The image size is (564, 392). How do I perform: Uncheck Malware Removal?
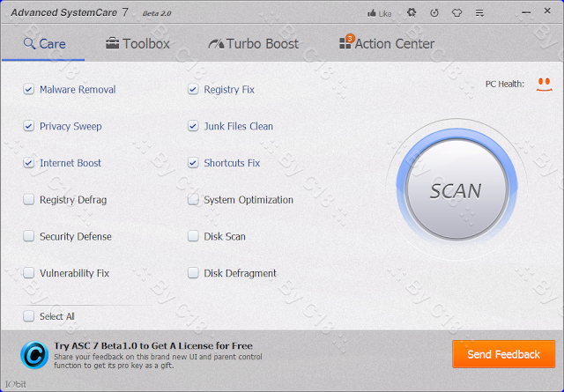pos(29,89)
